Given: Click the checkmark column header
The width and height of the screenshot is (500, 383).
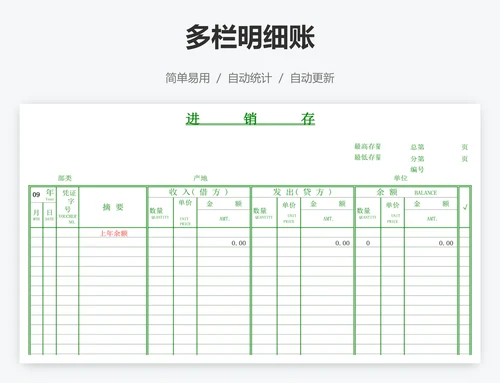Looking at the screenshot, I should pos(465,207).
